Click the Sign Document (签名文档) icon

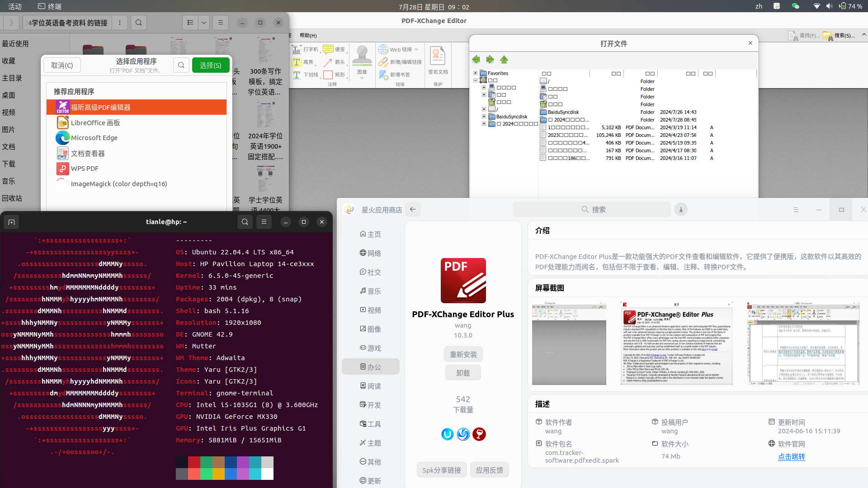[x=438, y=60]
